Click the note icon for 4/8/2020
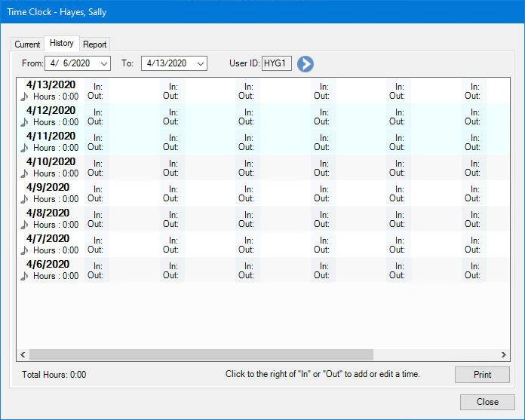 pyautogui.click(x=24, y=225)
